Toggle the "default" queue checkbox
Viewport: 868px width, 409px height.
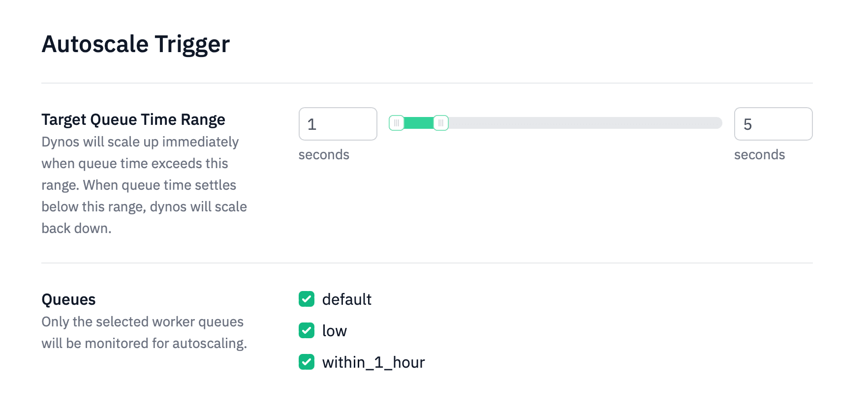click(306, 299)
